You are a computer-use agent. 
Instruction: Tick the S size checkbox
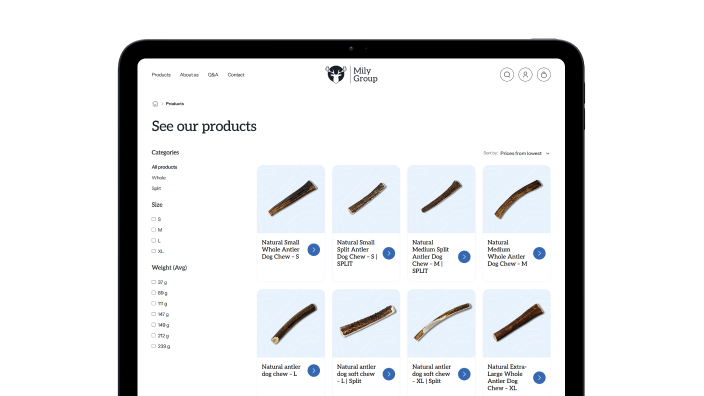154,219
